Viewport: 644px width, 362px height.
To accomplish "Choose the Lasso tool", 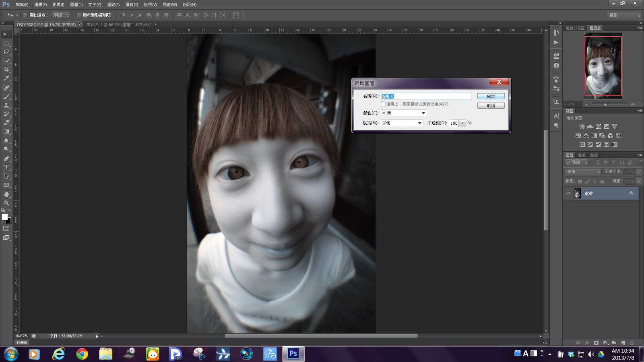I will pyautogui.click(x=6, y=52).
